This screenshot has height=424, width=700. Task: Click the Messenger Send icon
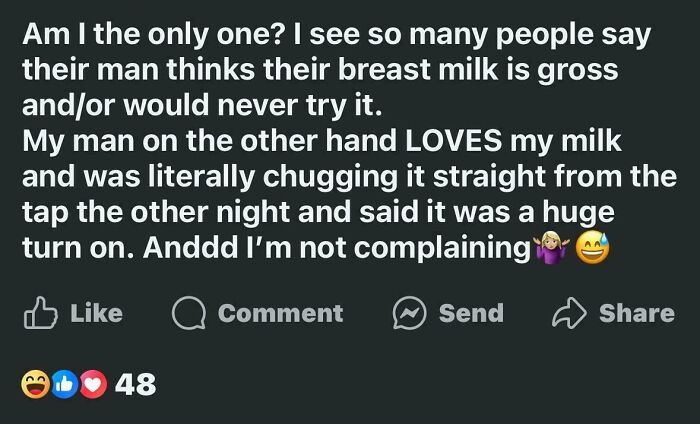pyautogui.click(x=408, y=313)
